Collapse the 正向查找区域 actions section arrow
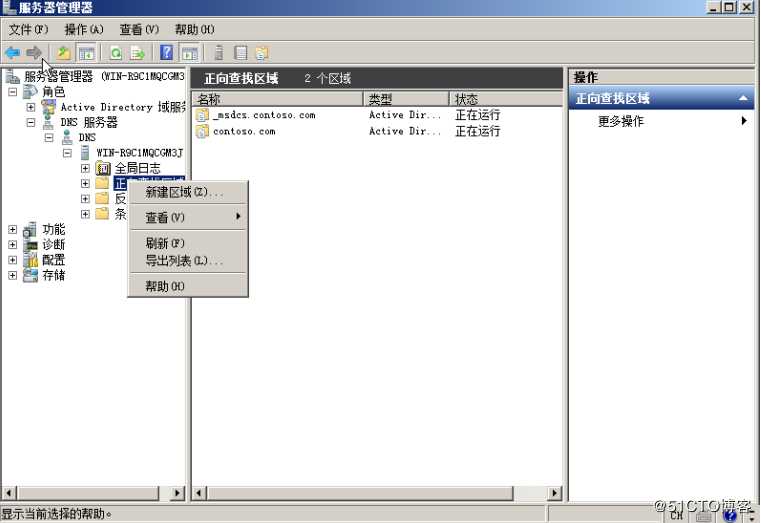This screenshot has height=523, width=761. [x=743, y=98]
